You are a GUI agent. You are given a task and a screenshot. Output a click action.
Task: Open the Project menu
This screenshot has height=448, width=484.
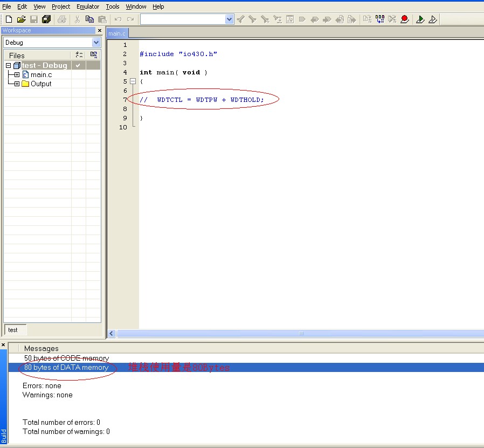(61, 6)
